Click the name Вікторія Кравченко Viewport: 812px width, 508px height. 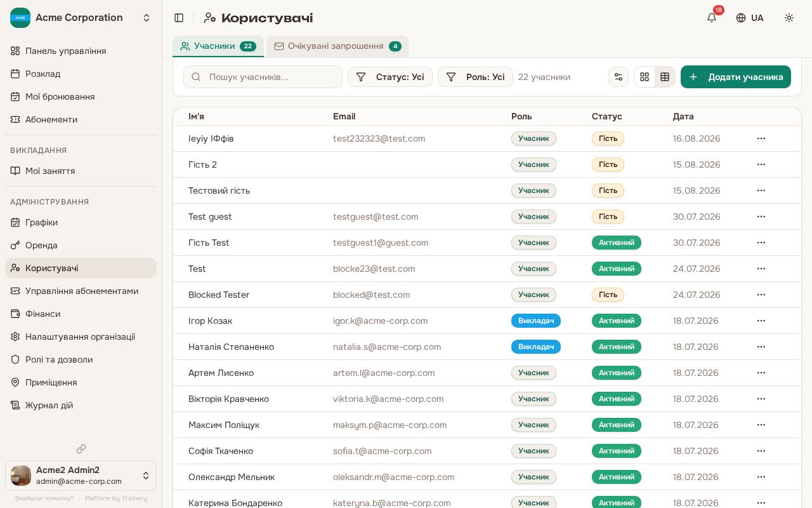[x=228, y=399]
